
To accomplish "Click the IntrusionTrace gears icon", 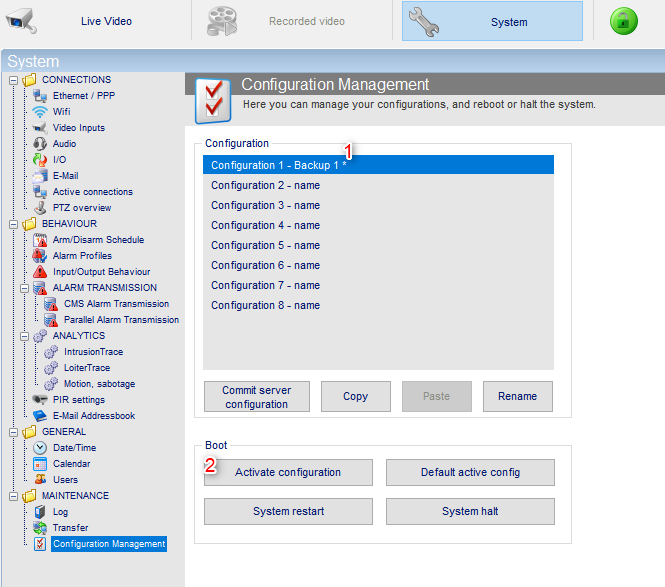I will click(x=51, y=352).
